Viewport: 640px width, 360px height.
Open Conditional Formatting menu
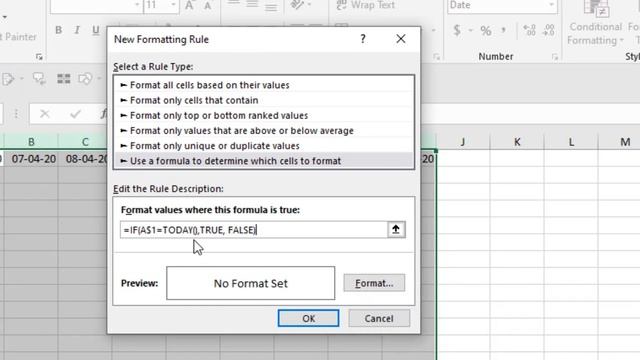(x=596, y=24)
